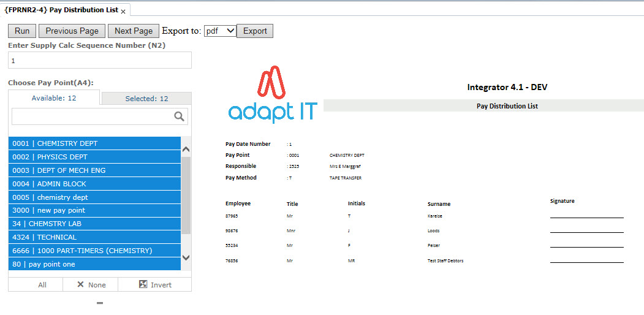
Task: Toggle 0004 | ADMIN BLOCK pay point
Action: click(94, 184)
